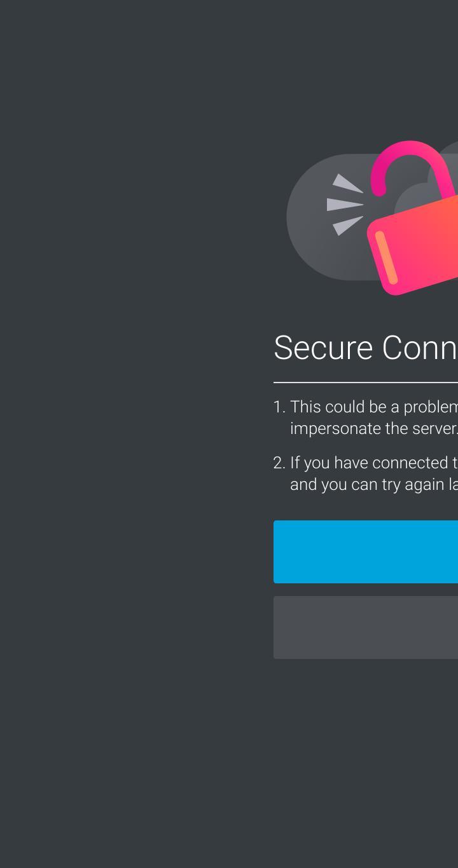Click the list number "1."
The image size is (458, 868).
click(x=279, y=407)
